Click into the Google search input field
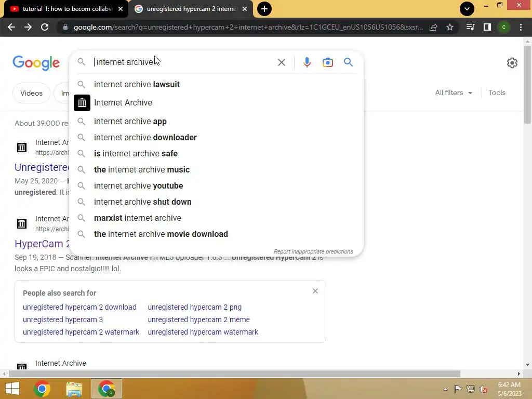 pos(183,62)
